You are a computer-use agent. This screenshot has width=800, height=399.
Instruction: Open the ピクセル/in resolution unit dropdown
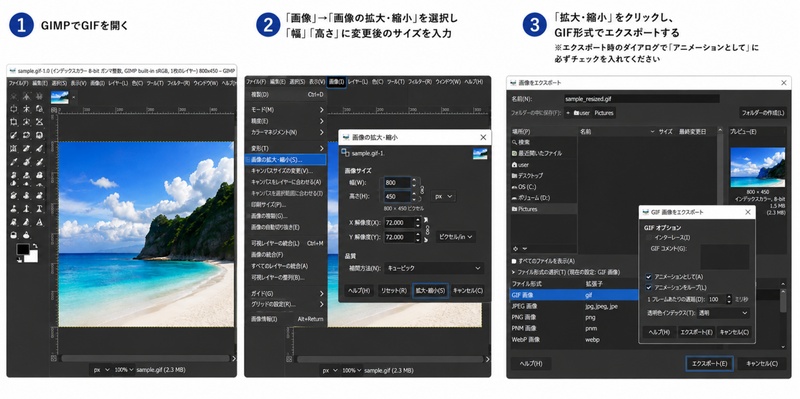[456, 237]
